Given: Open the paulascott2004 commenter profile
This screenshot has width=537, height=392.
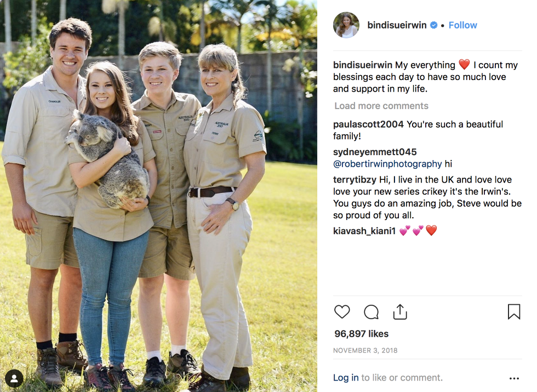Looking at the screenshot, I should point(368,124).
